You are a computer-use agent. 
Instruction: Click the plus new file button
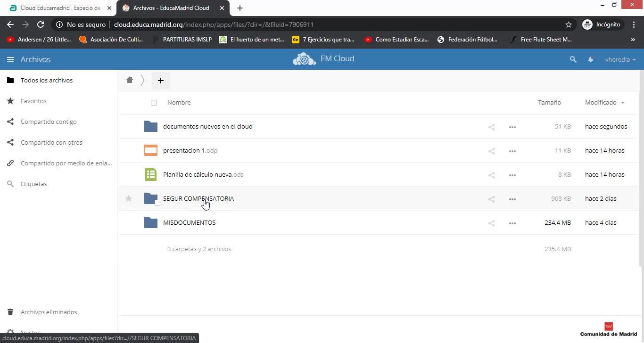pyautogui.click(x=160, y=81)
